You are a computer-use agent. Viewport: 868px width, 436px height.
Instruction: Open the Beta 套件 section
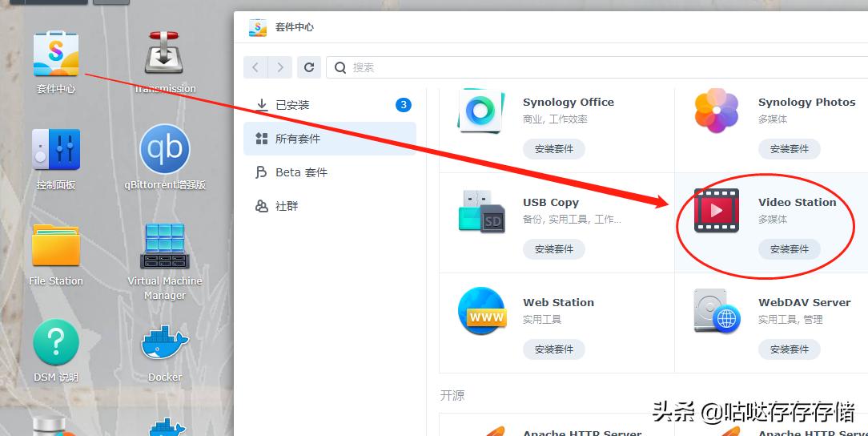tap(330, 172)
